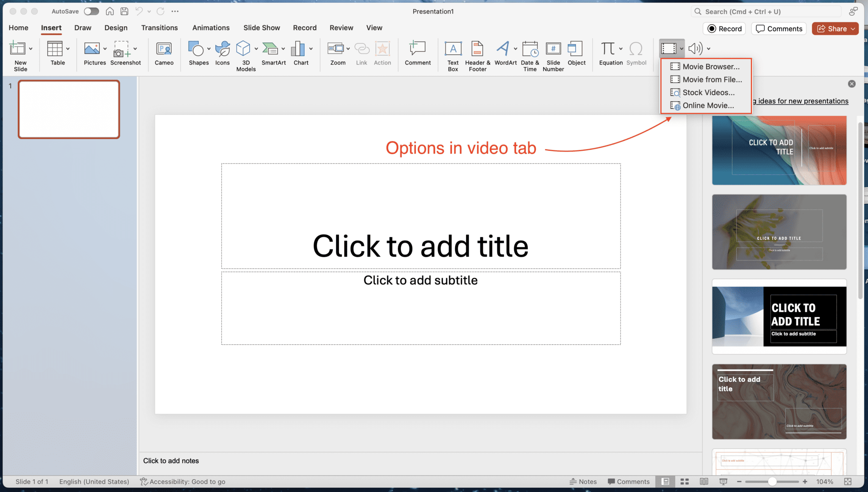
Task: Switch to Slide Sorter view
Action: pos(684,481)
